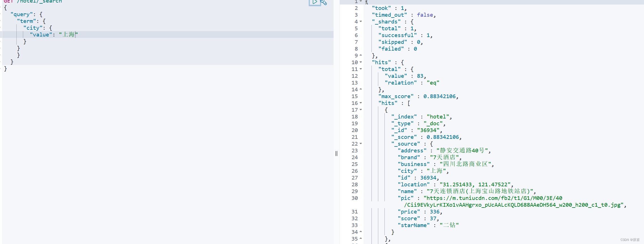644x244 pixels.
Task: Click the "_type" : "_doc" line
Action: click(x=418, y=123)
